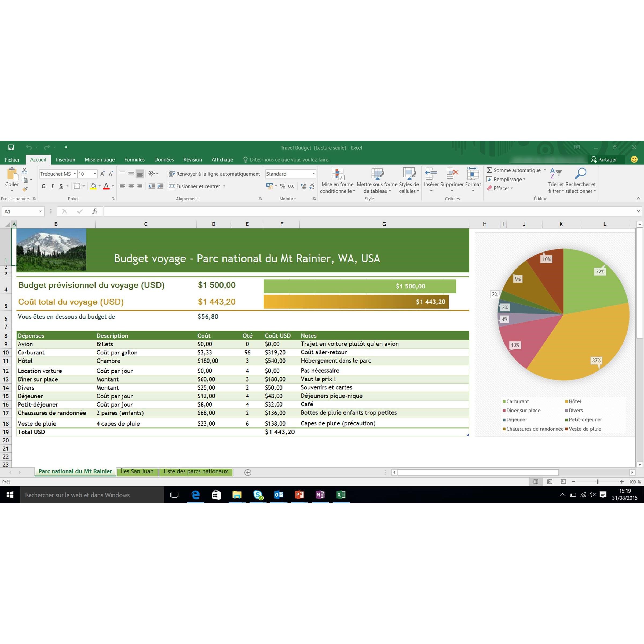Open Microsoft Edge from the taskbar
The height and width of the screenshot is (644, 644).
pos(196,495)
